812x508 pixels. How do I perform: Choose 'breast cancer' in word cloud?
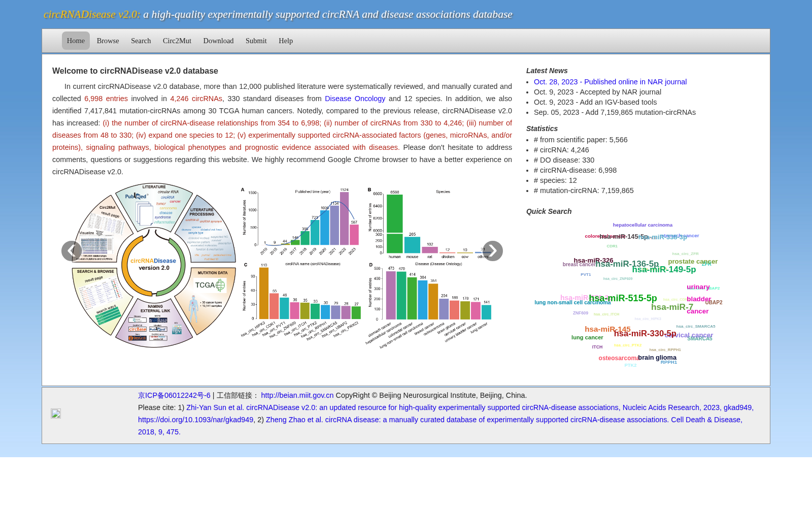click(x=579, y=265)
